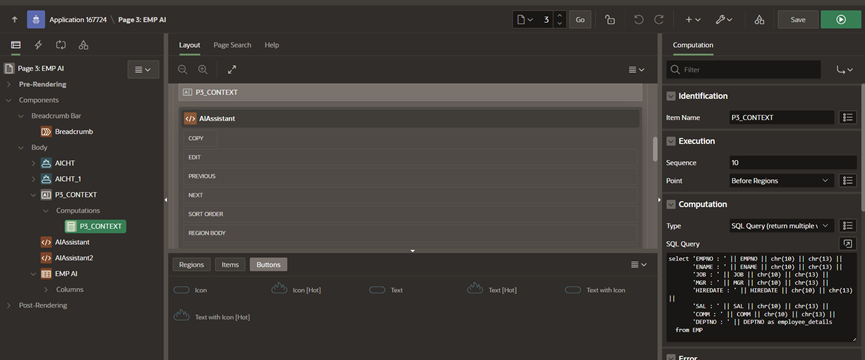
Task: Collapse the Components node
Action: coord(8,100)
